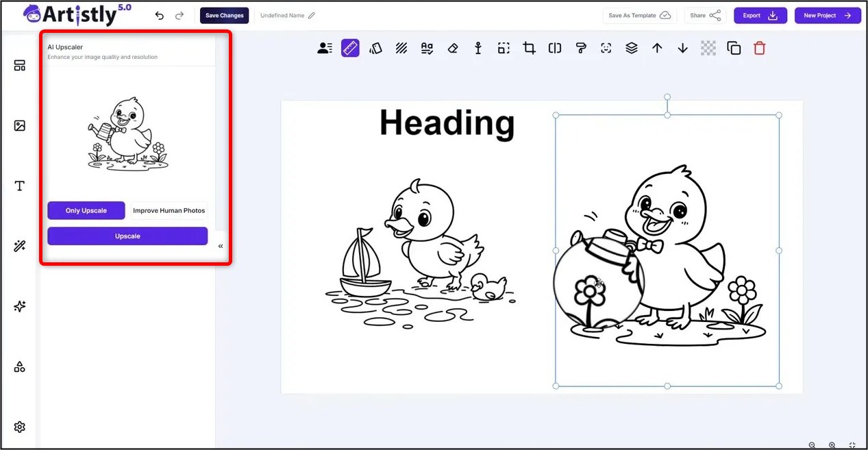Collapse the AI Upscaler panel with the chevron
This screenshot has width=868, height=450.
click(221, 246)
